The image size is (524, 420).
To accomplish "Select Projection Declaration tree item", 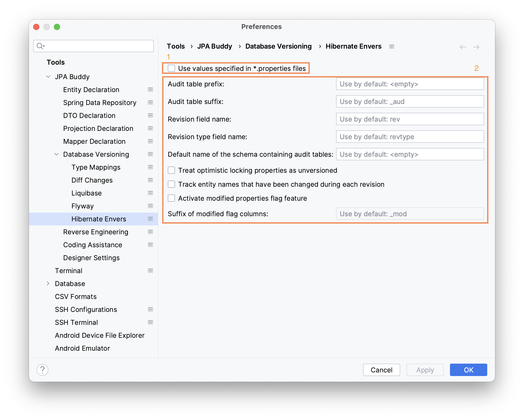I will 98,128.
